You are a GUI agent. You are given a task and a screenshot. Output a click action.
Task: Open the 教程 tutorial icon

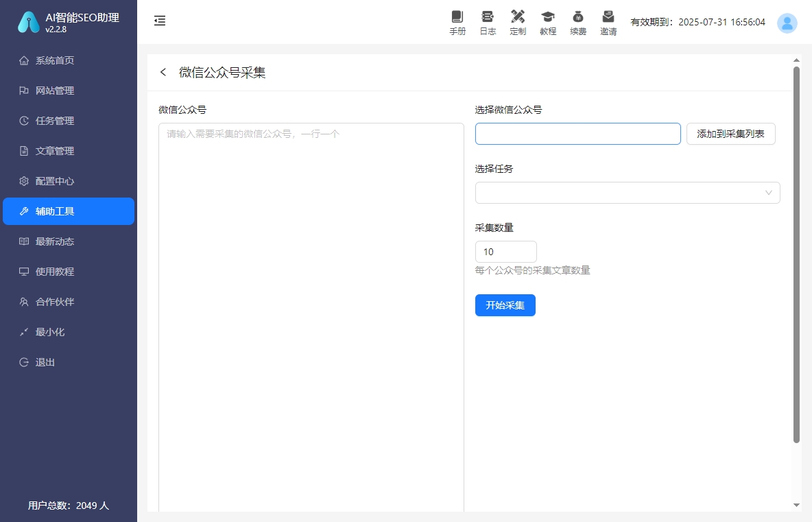pyautogui.click(x=548, y=22)
